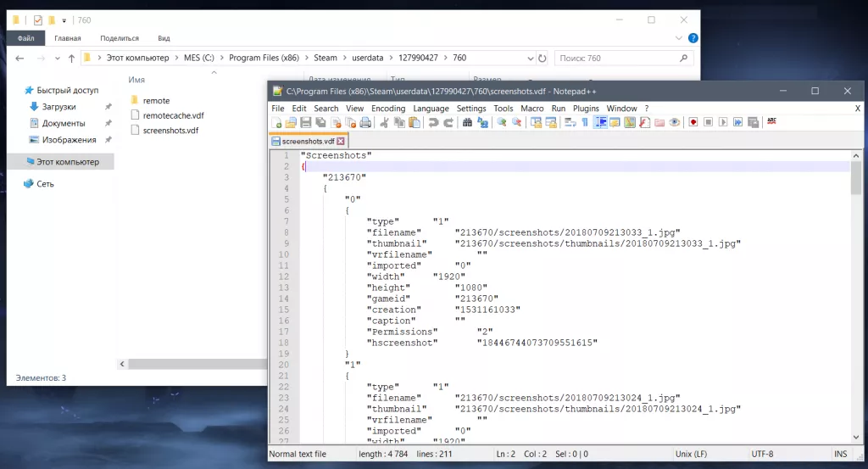
Task: Expand the Explorer ribbon with the chevron
Action: pyautogui.click(x=680, y=38)
